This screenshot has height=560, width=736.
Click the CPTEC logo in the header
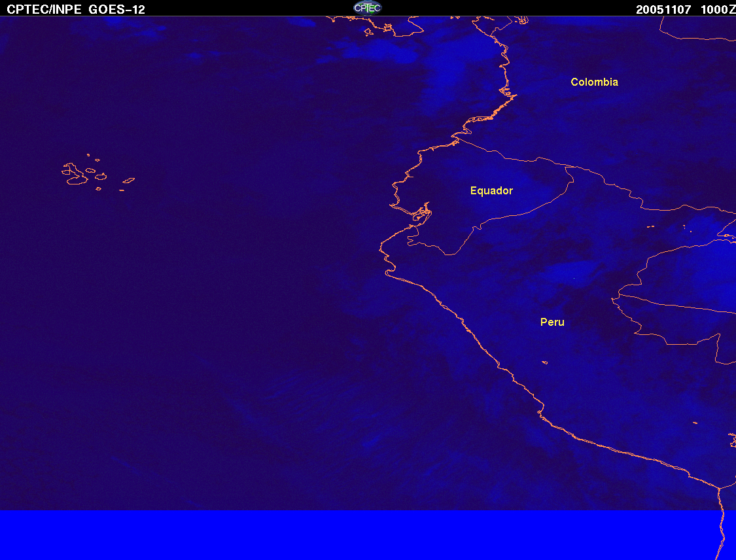368,8
